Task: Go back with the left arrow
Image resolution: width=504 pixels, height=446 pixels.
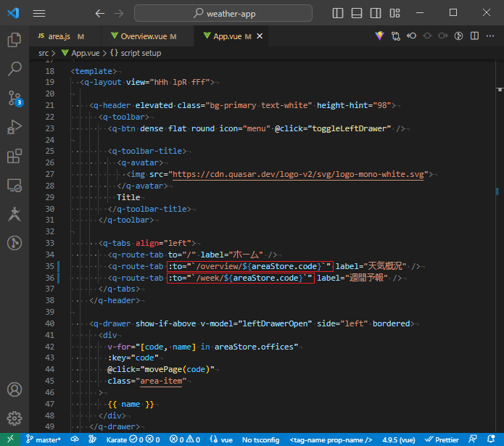Action: [100, 13]
